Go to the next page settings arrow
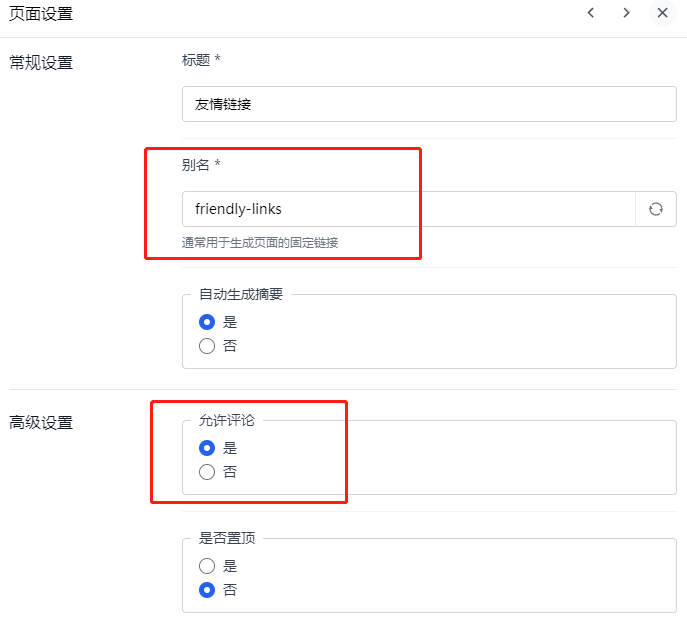Viewport: 687px width, 625px height. pyautogui.click(x=626, y=13)
